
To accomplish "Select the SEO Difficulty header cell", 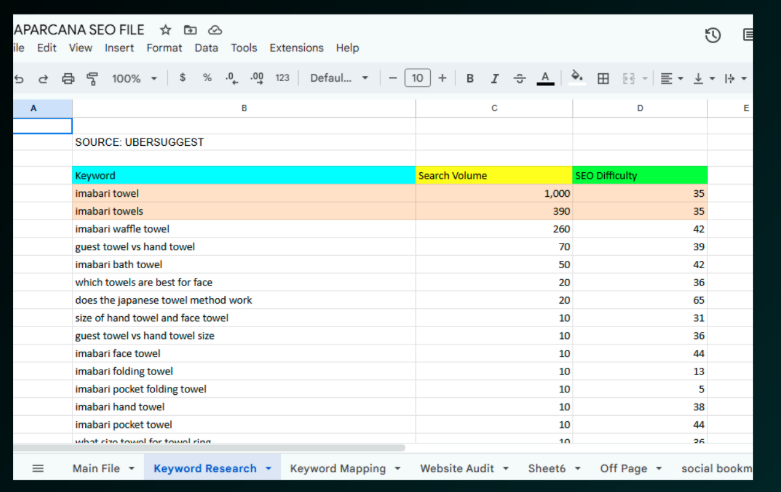I will tap(640, 175).
